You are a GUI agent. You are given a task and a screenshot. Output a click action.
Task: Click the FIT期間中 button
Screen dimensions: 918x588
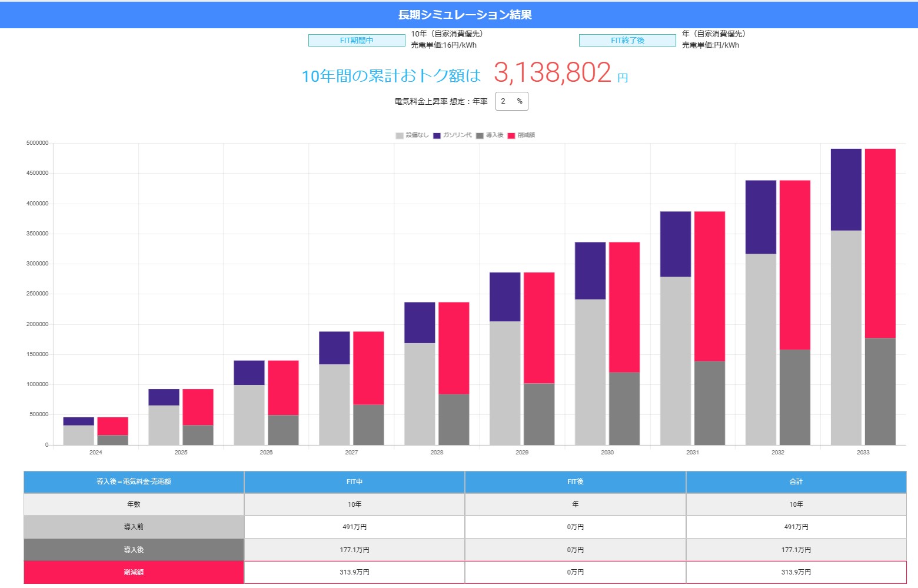tap(357, 40)
